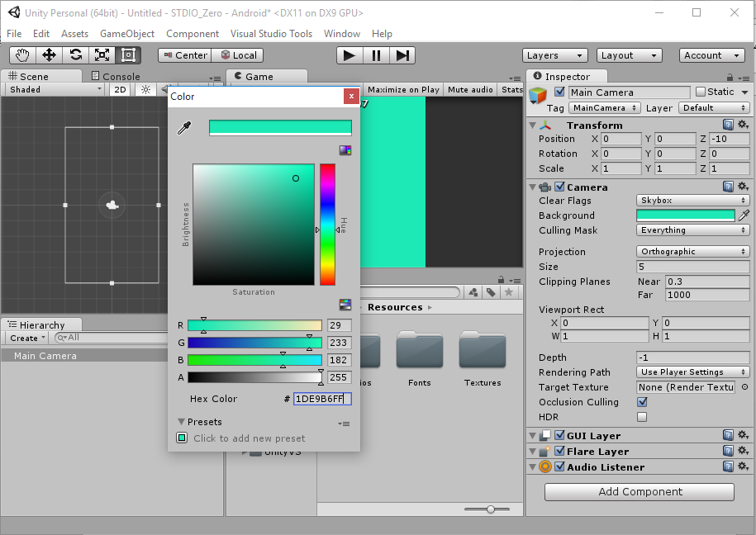Screen dimensions: 756x535
Task: Open the Create menu in Hierarchy
Action: coord(27,338)
